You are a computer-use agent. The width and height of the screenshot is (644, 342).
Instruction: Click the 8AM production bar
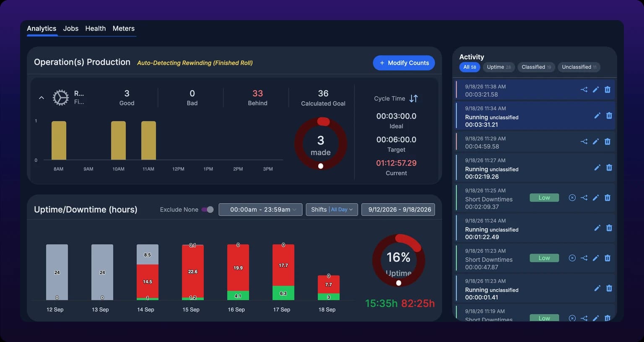click(59, 140)
